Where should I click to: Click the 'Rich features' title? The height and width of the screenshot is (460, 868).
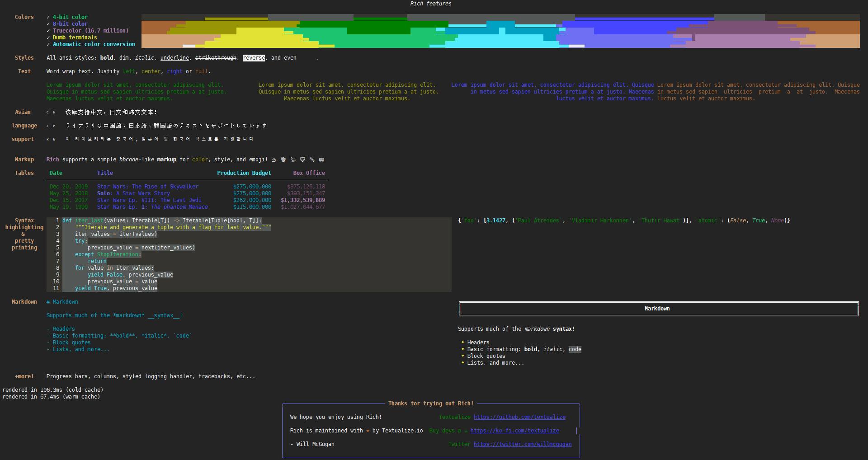click(x=431, y=4)
